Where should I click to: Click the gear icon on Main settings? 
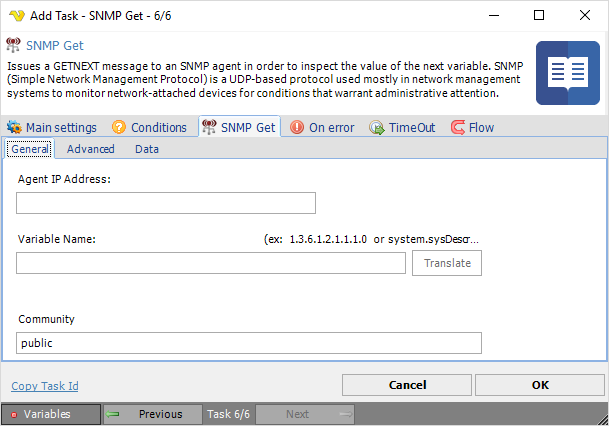pos(14,127)
